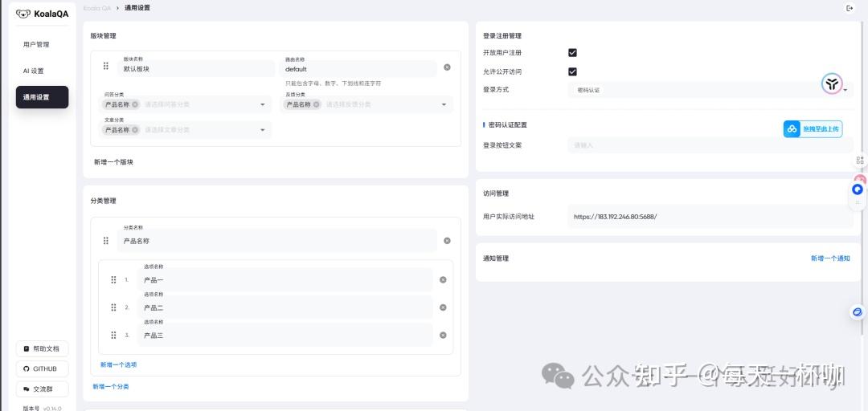The height and width of the screenshot is (411, 868).
Task: Click 新增一个版块
Action: coord(113,162)
